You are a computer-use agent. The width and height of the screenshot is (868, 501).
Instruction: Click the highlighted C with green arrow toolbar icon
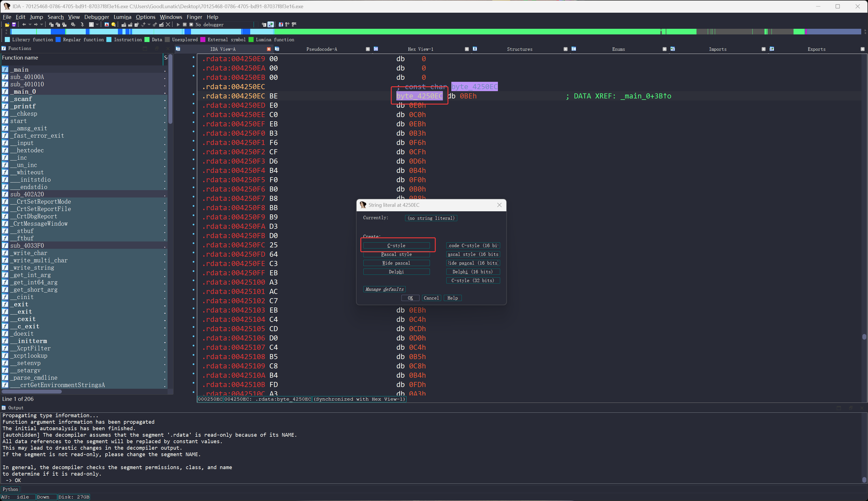(x=271, y=25)
